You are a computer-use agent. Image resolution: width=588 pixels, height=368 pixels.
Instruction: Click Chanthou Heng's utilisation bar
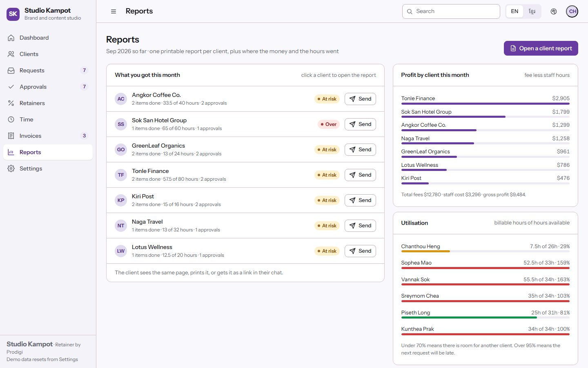[485, 251]
